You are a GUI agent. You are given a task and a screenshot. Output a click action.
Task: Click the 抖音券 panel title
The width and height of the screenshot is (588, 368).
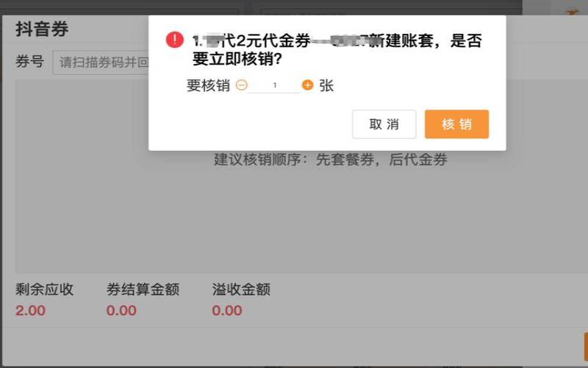42,29
